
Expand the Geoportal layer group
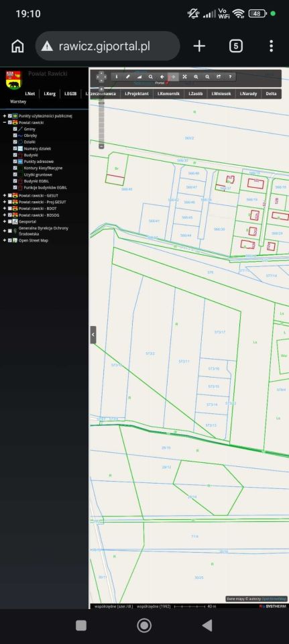pos(5,221)
